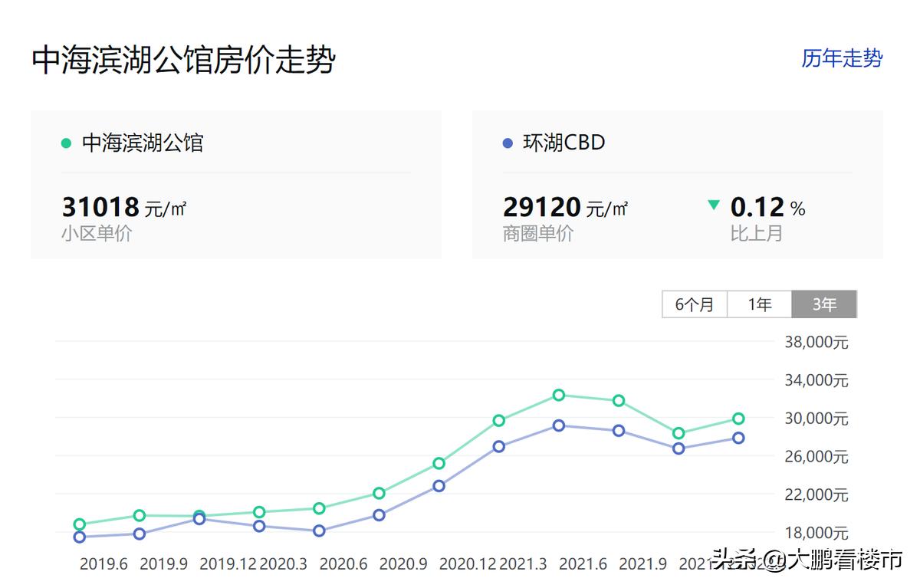Select the leftmost green data point
Screen dimensions: 920x588
point(79,524)
